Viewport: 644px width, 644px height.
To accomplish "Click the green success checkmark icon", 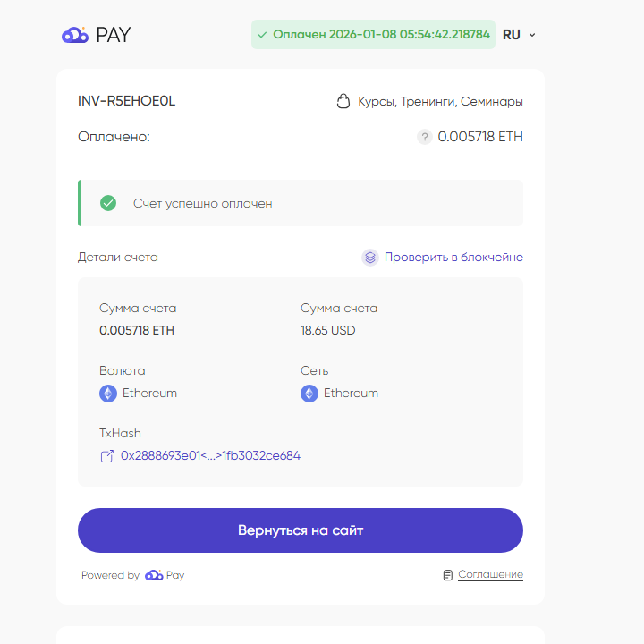I will click(x=108, y=203).
